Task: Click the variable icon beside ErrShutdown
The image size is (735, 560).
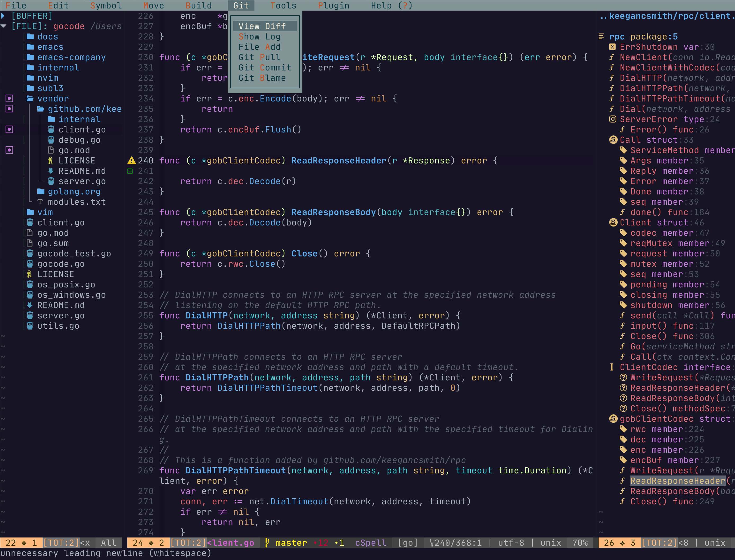Action: pyautogui.click(x=612, y=47)
